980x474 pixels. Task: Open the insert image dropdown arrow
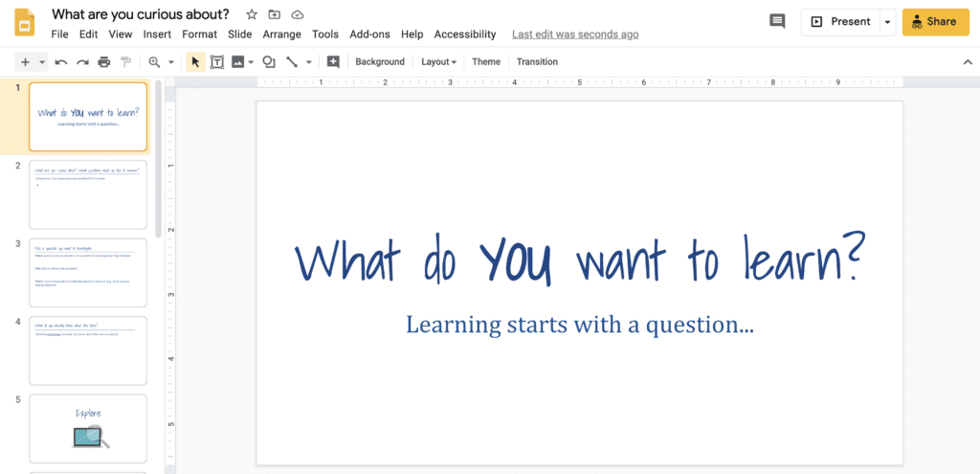coord(252,62)
